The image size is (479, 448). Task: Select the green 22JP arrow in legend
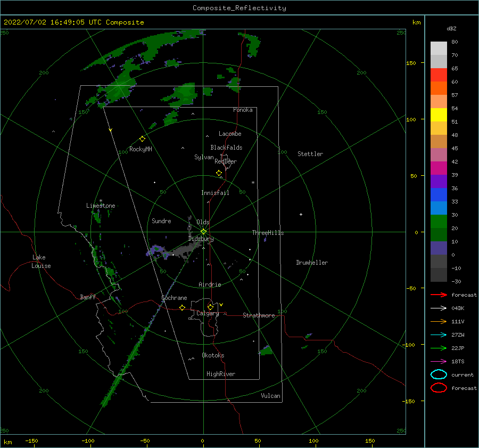pyautogui.click(x=439, y=348)
